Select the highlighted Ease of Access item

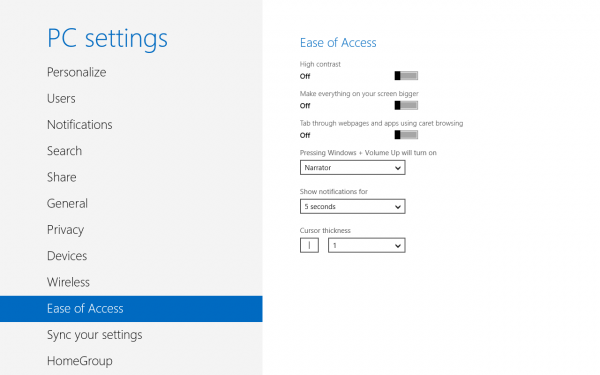click(x=131, y=309)
